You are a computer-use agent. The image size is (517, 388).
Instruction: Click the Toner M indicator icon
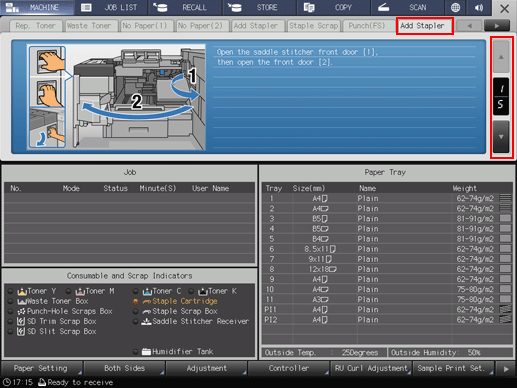(x=80, y=291)
